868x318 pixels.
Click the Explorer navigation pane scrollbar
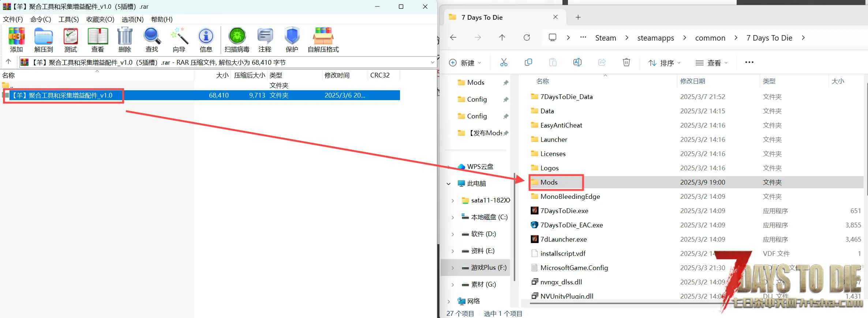click(x=515, y=227)
